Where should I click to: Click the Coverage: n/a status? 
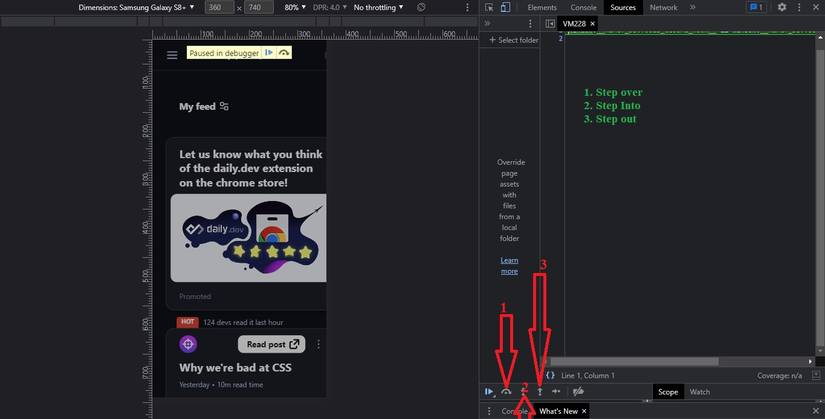[x=779, y=375]
